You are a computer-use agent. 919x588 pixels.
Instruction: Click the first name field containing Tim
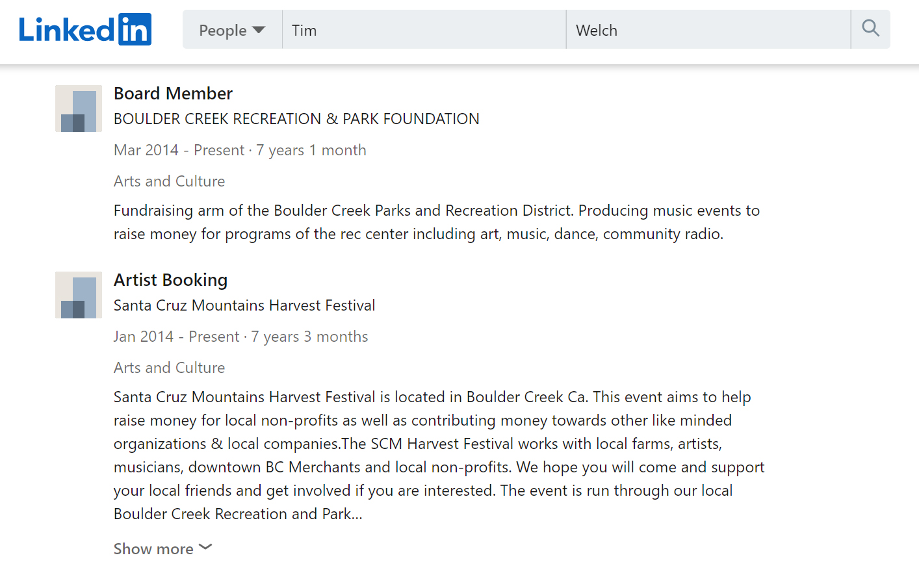pos(424,30)
